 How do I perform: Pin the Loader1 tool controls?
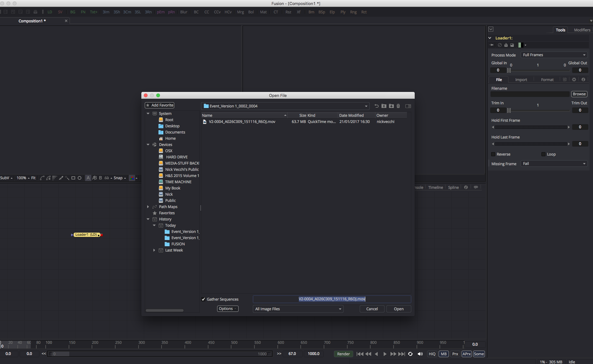tap(491, 45)
